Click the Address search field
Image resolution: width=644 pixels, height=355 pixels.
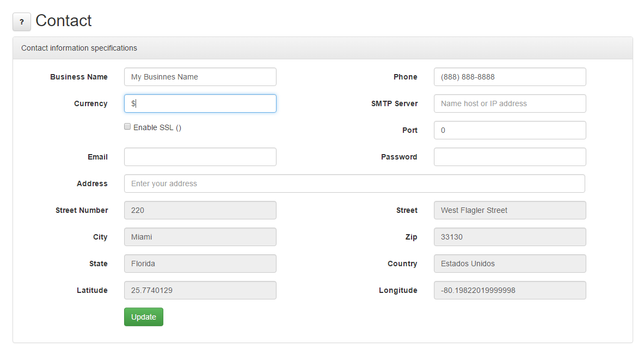pos(354,183)
